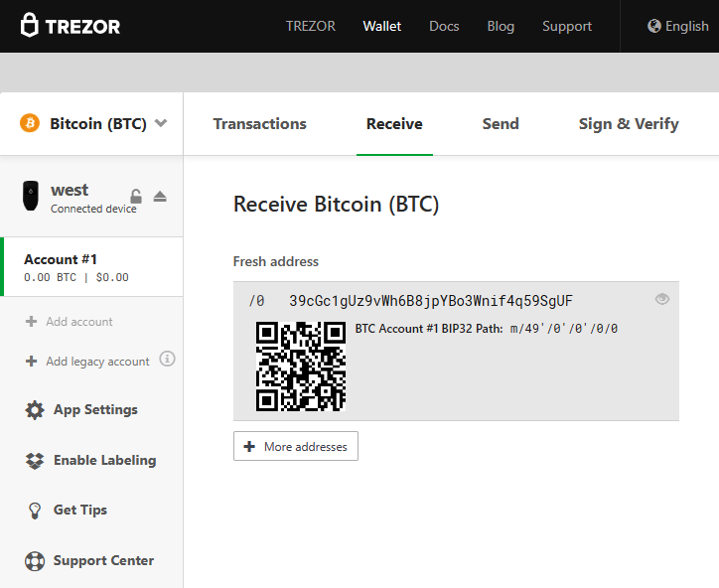Open the Wallet header nav link
719x588 pixels.
tap(382, 26)
